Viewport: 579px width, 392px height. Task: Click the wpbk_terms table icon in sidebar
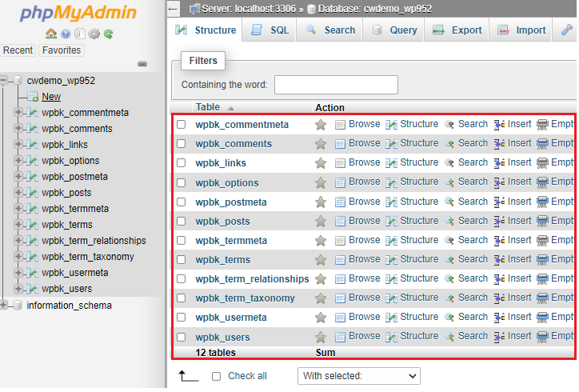(x=33, y=225)
